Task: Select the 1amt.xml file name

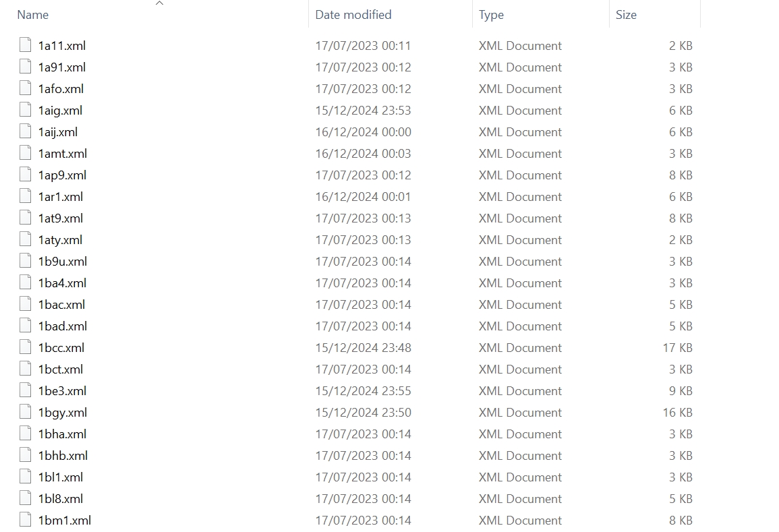Action: tap(63, 154)
